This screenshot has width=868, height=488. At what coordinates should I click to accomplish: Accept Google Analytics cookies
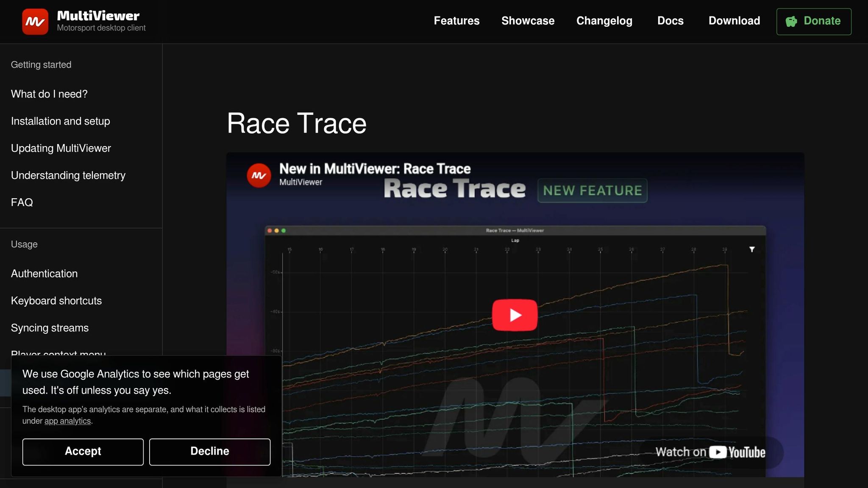tap(83, 452)
